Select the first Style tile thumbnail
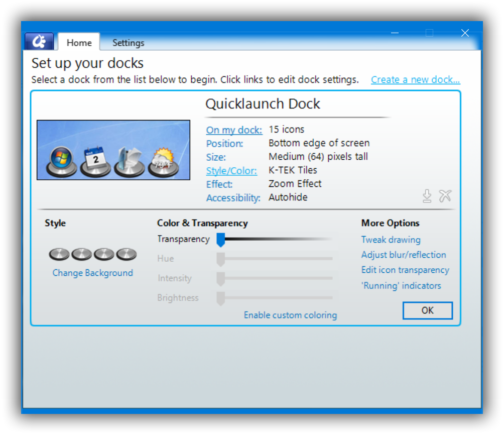Image resolution: width=504 pixels, height=435 pixels. point(59,254)
